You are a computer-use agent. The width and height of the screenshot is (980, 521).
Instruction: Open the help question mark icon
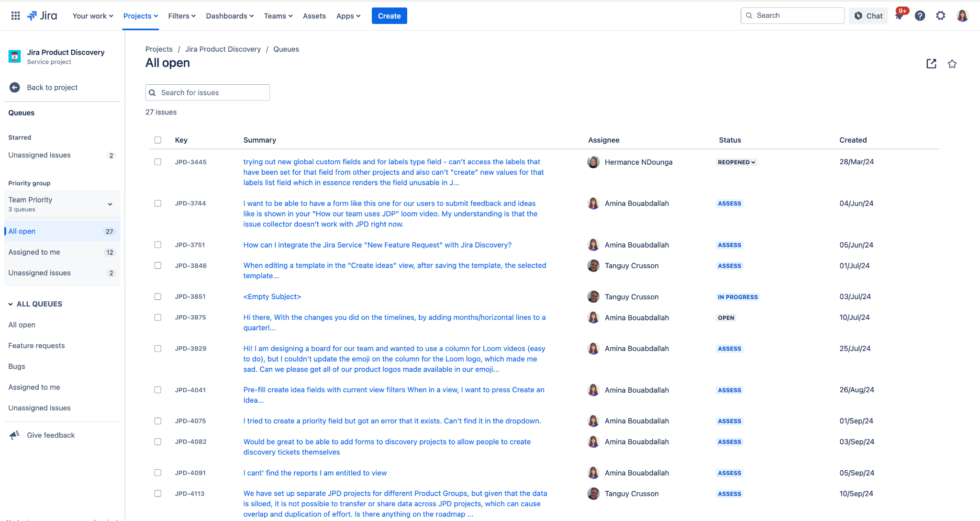(x=920, y=16)
